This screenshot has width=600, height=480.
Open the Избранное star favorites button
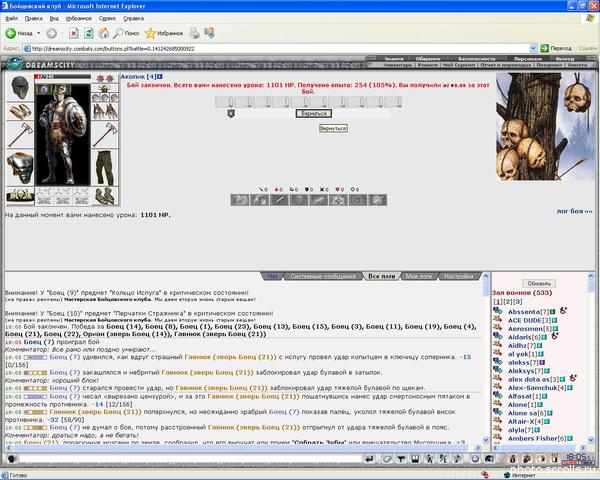[x=164, y=33]
